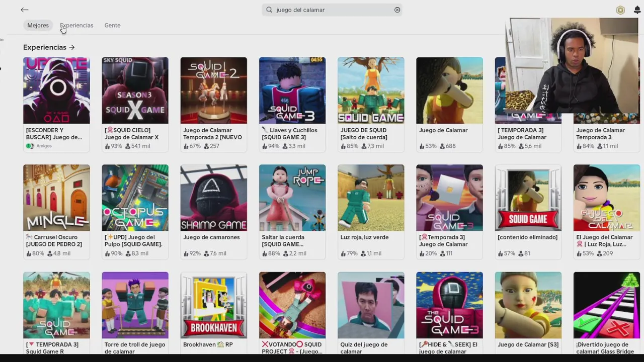Switch to the Gente tab

(112, 25)
